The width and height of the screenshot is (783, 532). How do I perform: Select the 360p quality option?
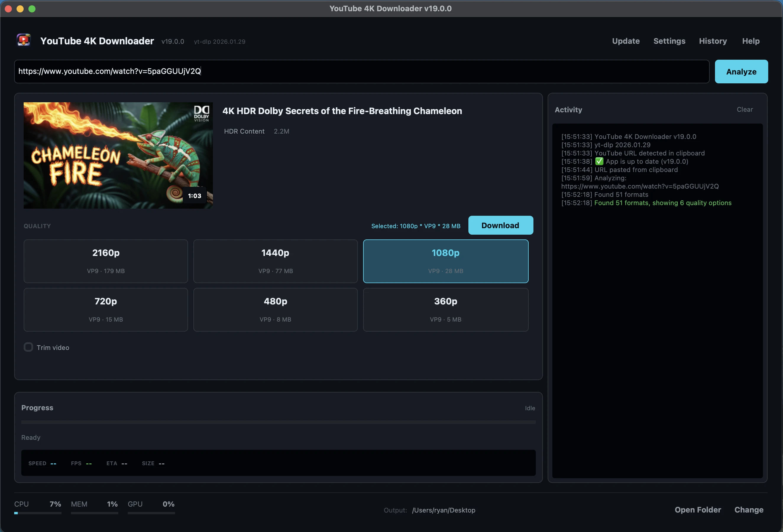click(x=446, y=310)
